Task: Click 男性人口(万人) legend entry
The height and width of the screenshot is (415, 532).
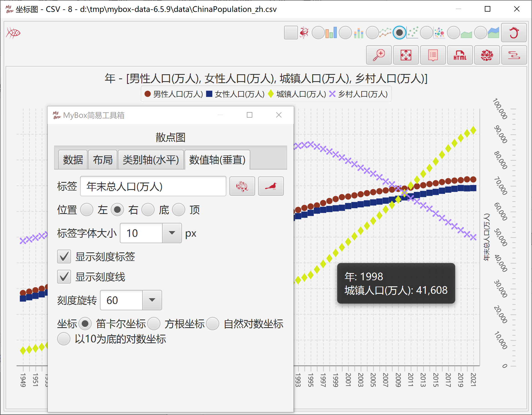Action: (174, 94)
